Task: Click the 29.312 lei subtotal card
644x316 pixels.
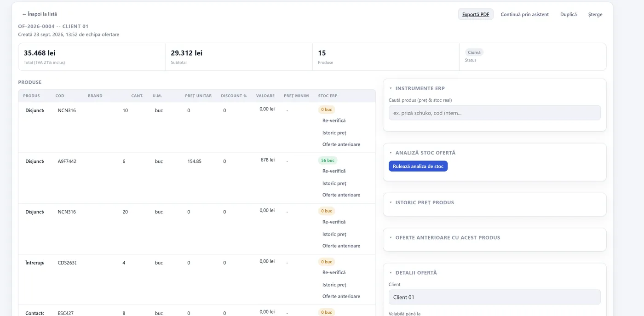Action: point(239,57)
